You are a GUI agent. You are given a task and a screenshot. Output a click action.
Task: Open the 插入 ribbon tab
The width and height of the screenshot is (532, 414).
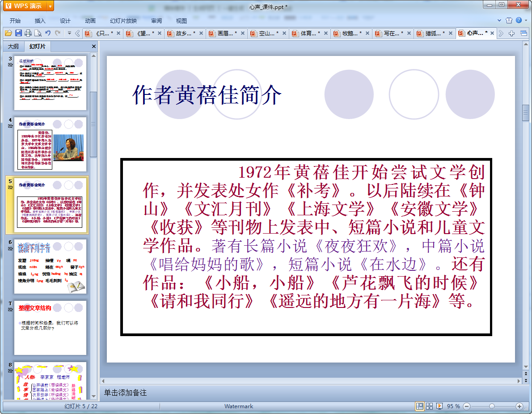[40, 21]
